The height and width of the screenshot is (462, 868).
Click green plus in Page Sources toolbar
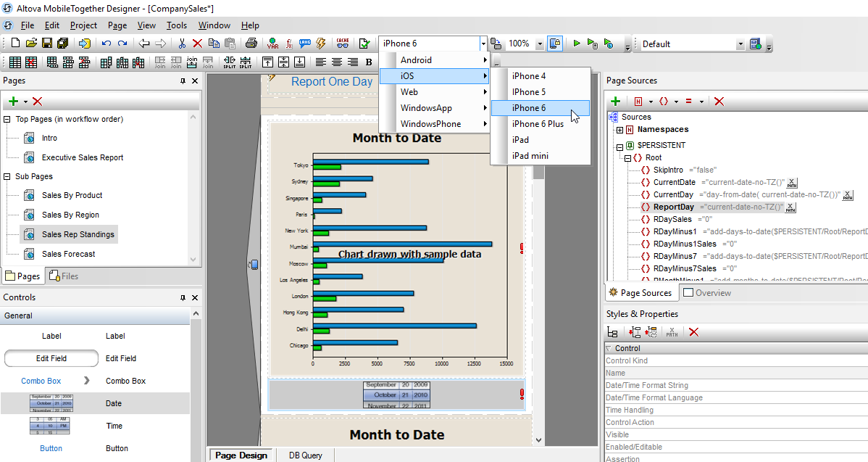click(x=615, y=101)
